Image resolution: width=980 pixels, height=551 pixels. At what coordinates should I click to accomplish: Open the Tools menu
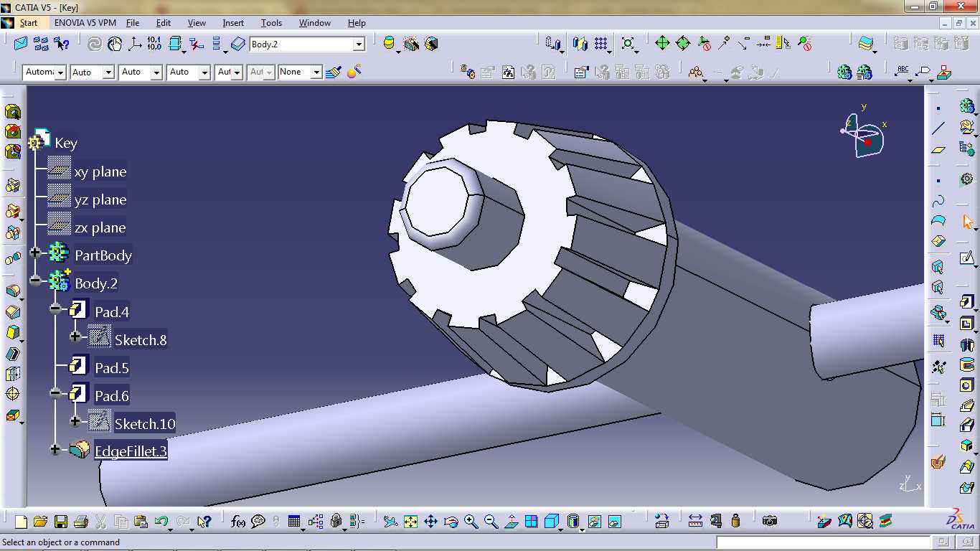[x=271, y=23]
